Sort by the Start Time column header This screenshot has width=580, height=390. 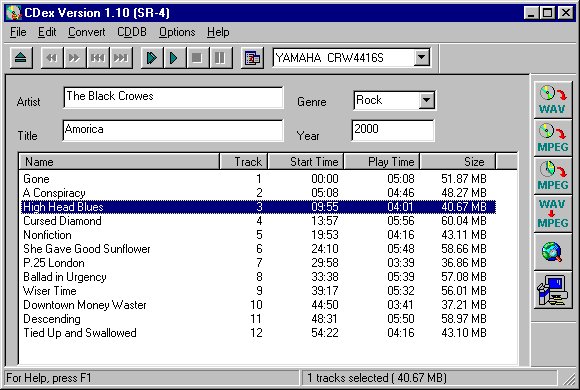point(306,162)
